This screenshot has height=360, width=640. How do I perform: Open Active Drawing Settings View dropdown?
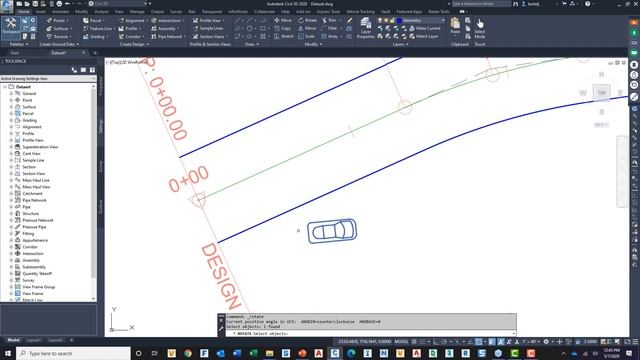click(x=48, y=78)
